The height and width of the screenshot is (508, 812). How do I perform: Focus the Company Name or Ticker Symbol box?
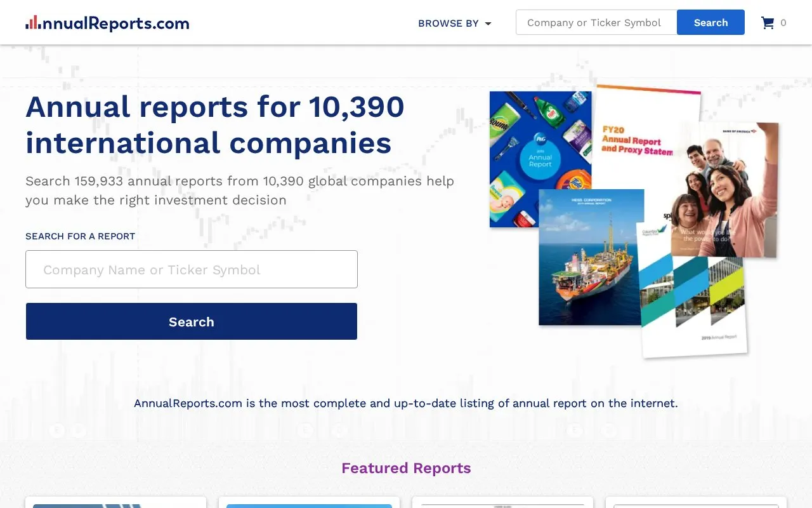(x=192, y=269)
